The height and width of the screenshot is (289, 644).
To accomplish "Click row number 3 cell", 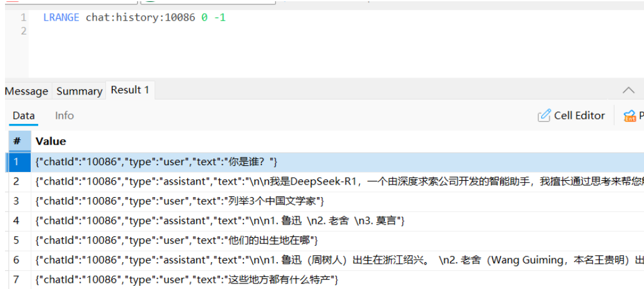I will 19,201.
